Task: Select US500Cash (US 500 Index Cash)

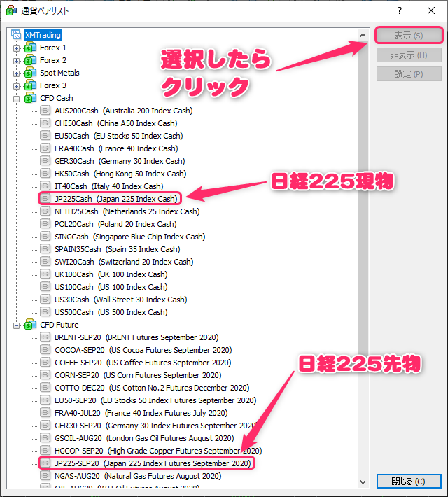Action: coord(111,312)
